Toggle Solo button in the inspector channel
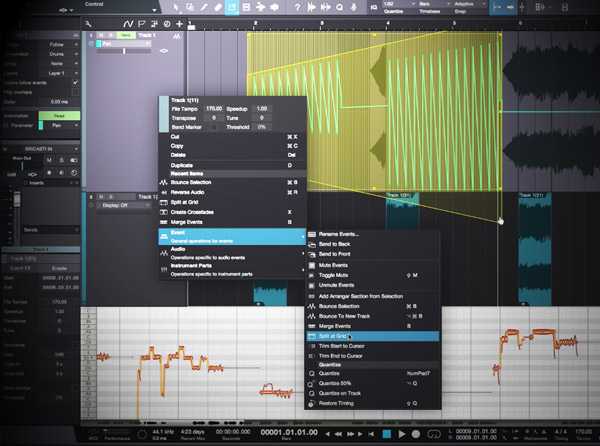Image resolution: width=600 pixels, height=446 pixels. pos(61,160)
